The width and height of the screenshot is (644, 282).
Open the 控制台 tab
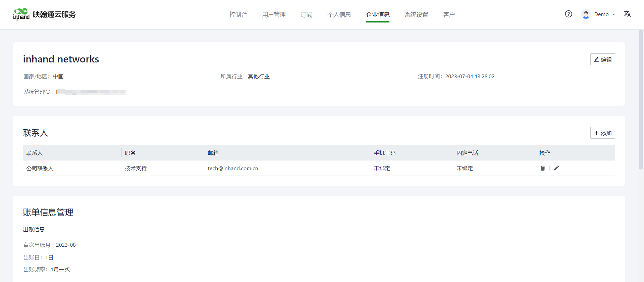(x=238, y=14)
